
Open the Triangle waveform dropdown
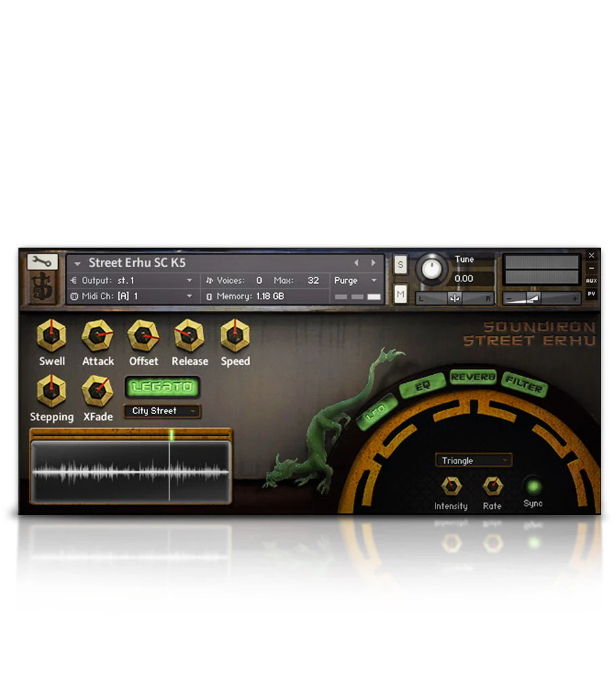point(473,461)
